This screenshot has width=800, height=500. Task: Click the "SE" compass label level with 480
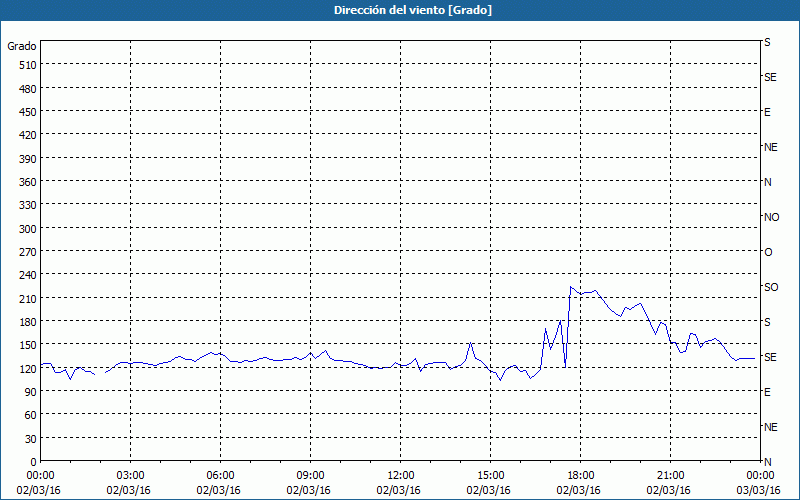tap(770, 77)
